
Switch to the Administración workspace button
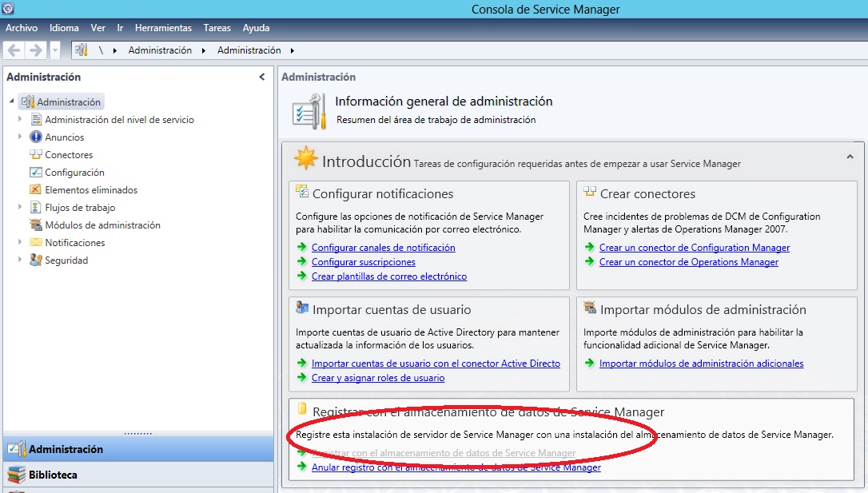coord(66,449)
